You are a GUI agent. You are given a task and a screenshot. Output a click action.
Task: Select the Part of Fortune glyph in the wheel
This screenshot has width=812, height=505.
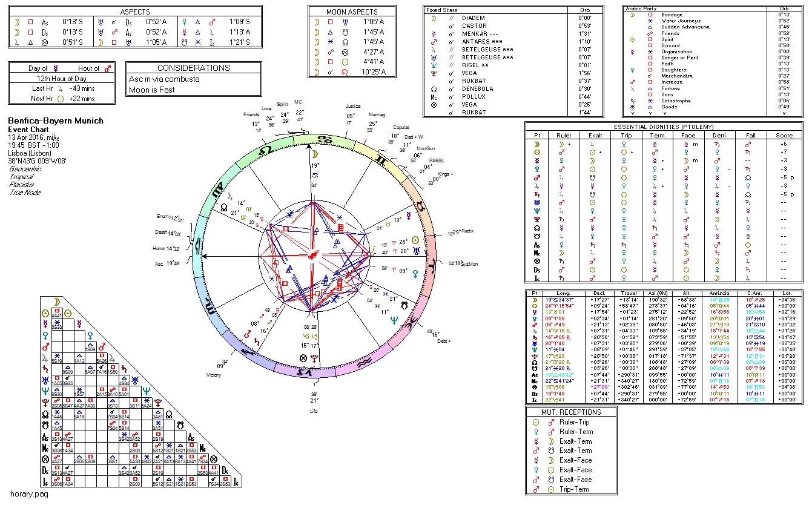pyautogui.click(x=303, y=358)
